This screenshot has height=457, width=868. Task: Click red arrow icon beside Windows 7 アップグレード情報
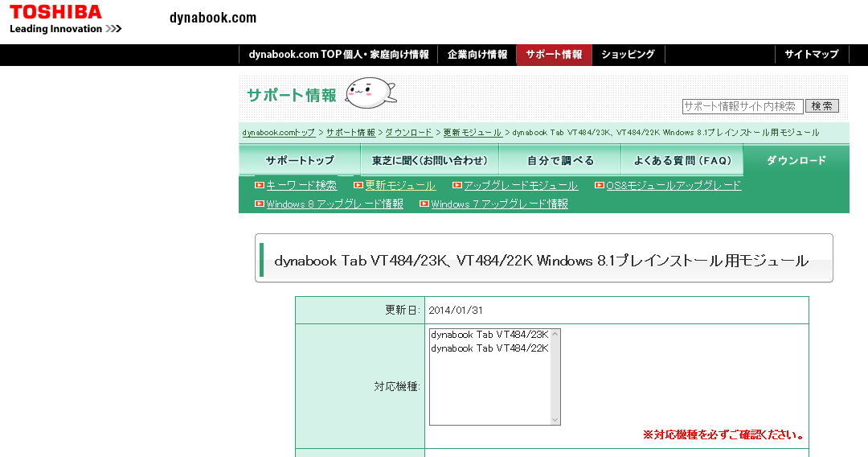424,204
